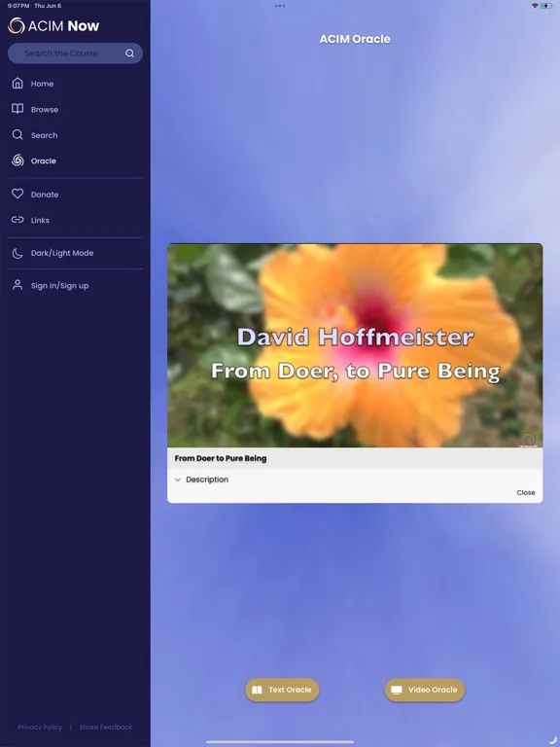Select the Oracle menu item
Image resolution: width=560 pixels, height=747 pixels.
[75, 160]
